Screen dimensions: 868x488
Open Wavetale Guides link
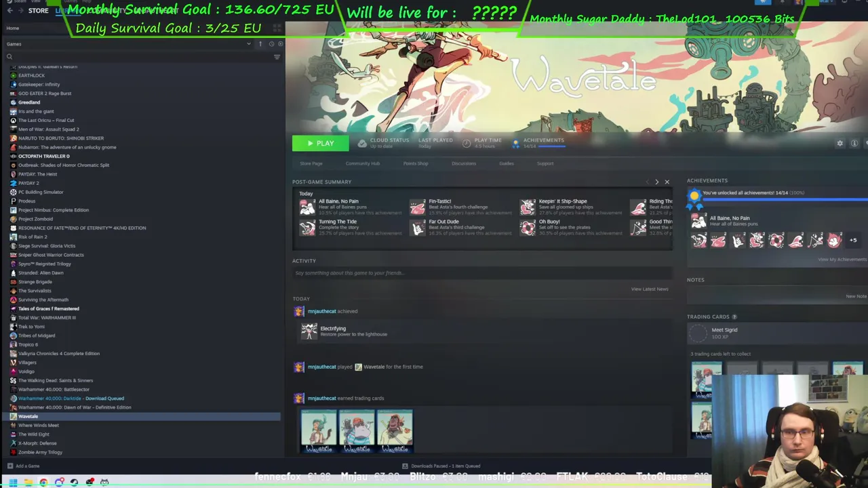(507, 163)
